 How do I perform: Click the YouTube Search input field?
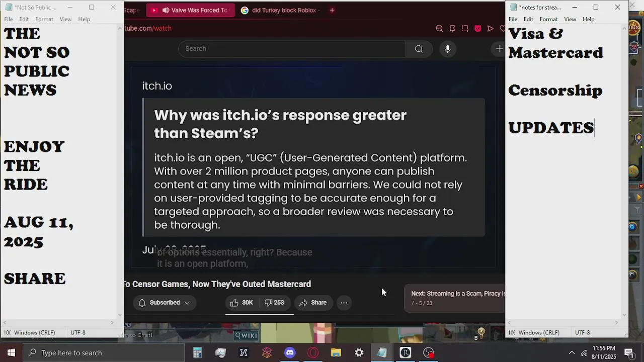pos(292,49)
